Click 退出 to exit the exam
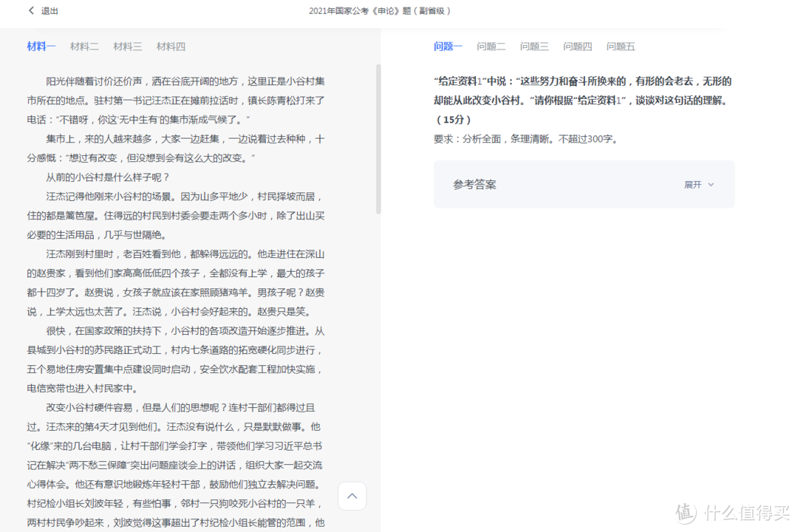The width and height of the screenshot is (798, 532). click(49, 11)
